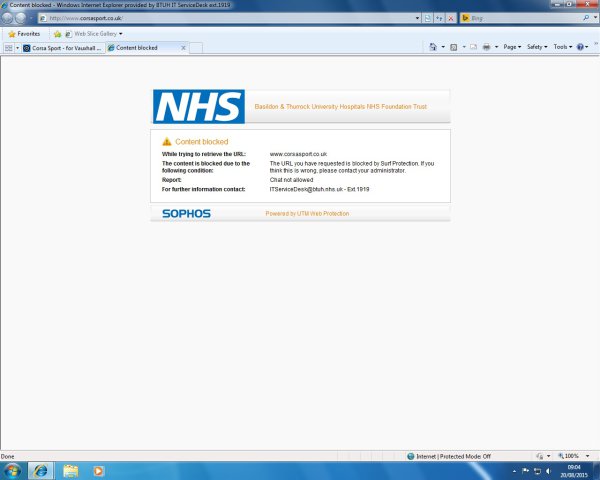Click the Stop loading red X icon

[x=451, y=18]
